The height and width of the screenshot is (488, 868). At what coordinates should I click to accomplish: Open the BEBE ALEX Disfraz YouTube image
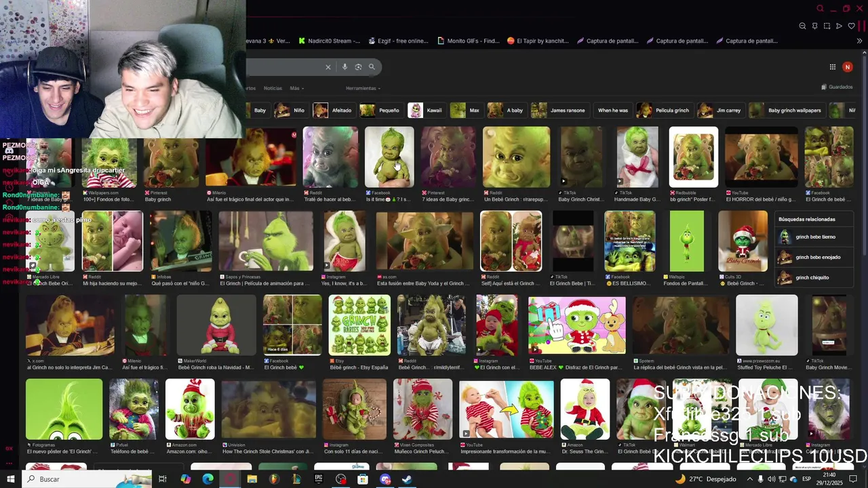(577, 325)
